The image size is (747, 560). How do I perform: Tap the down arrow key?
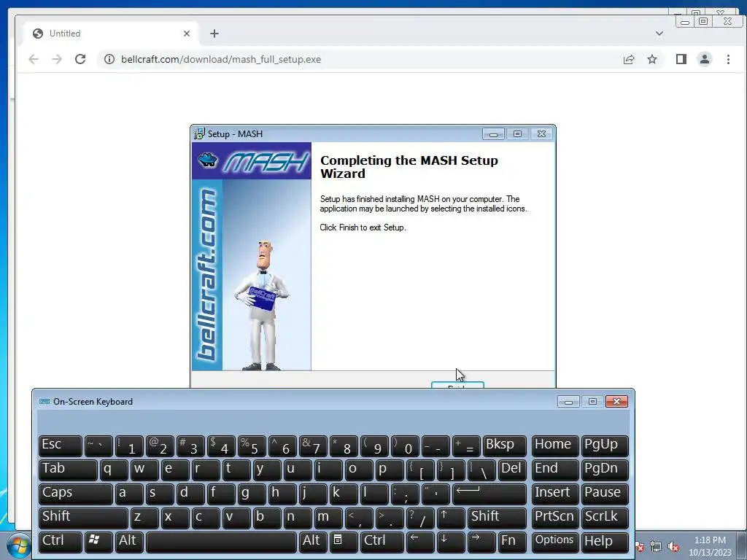[451, 542]
